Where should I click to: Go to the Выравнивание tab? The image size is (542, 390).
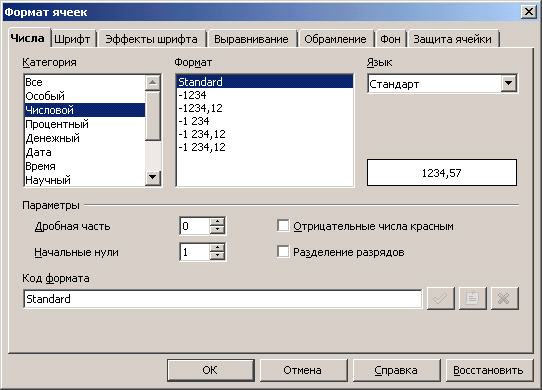click(x=251, y=39)
